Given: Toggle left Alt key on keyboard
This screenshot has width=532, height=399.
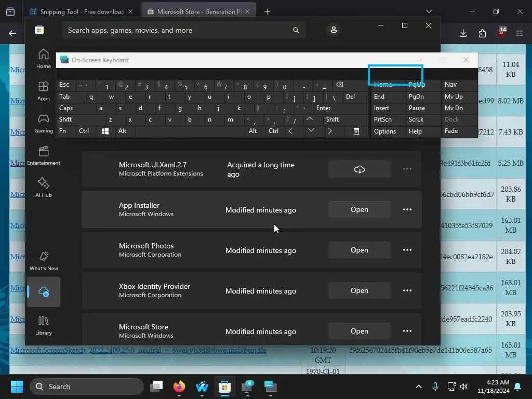Looking at the screenshot, I should coord(124,131).
